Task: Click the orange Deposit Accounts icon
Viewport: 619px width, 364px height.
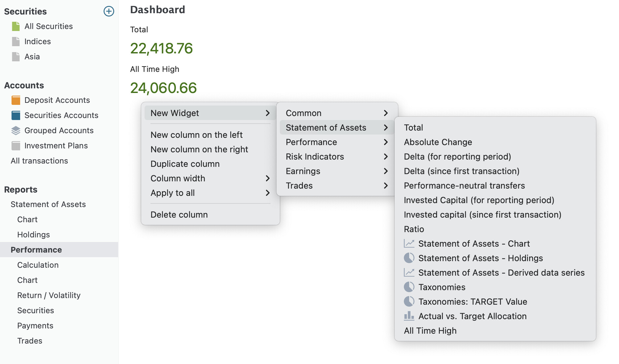Action: tap(16, 100)
